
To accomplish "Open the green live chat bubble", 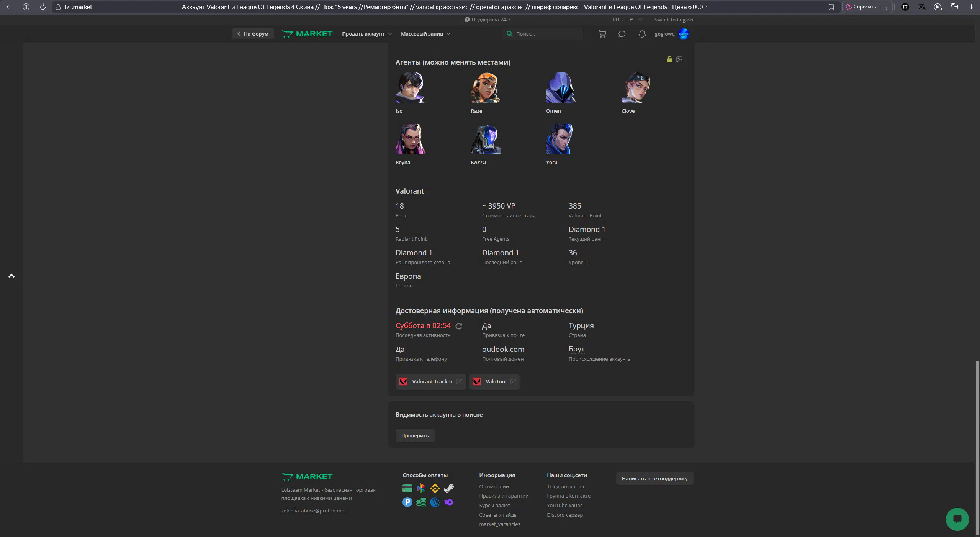I will 957,519.
